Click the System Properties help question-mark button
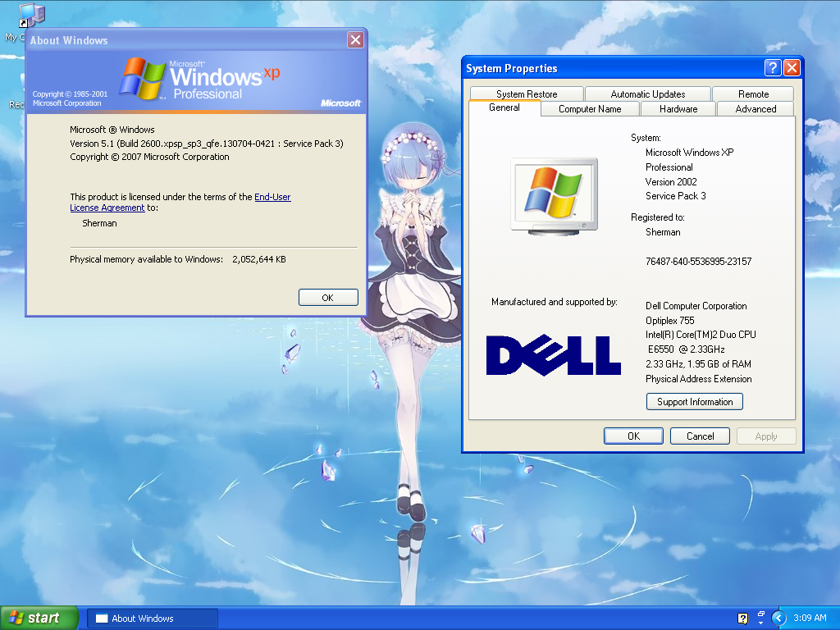Image resolution: width=840 pixels, height=630 pixels. click(x=773, y=68)
